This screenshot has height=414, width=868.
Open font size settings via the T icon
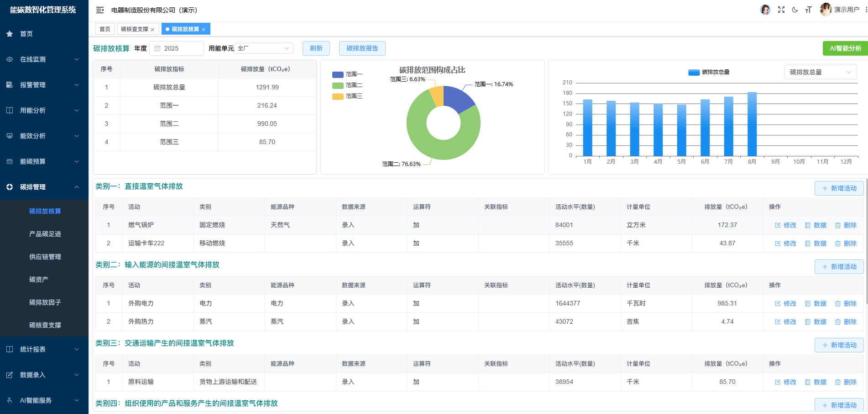[809, 10]
